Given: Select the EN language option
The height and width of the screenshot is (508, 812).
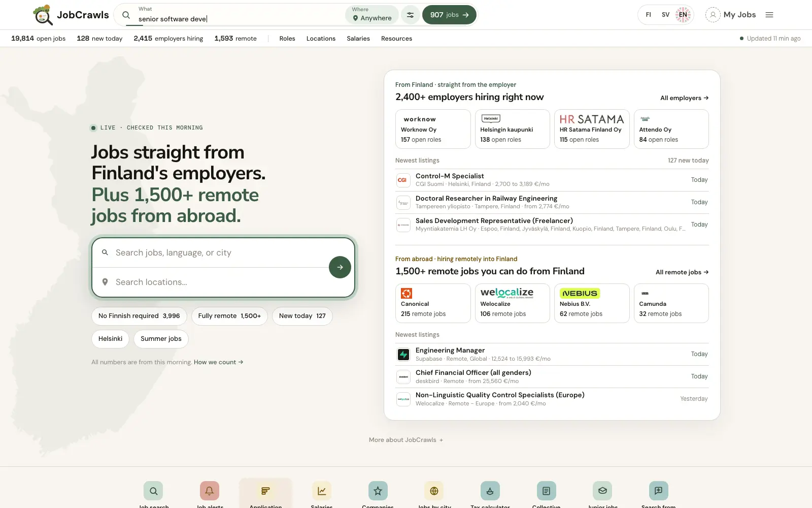Looking at the screenshot, I should click(x=683, y=15).
